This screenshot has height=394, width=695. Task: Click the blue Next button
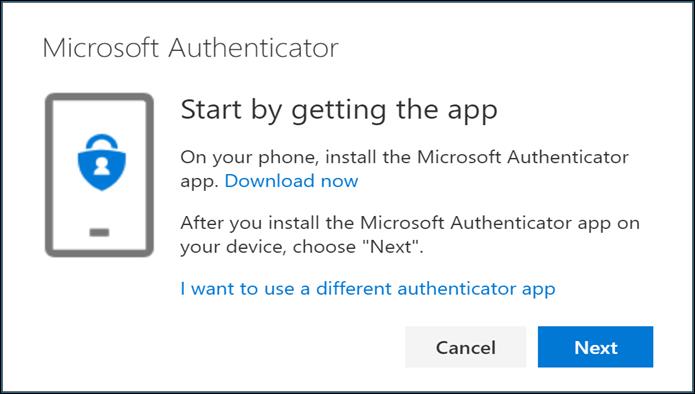pos(595,347)
